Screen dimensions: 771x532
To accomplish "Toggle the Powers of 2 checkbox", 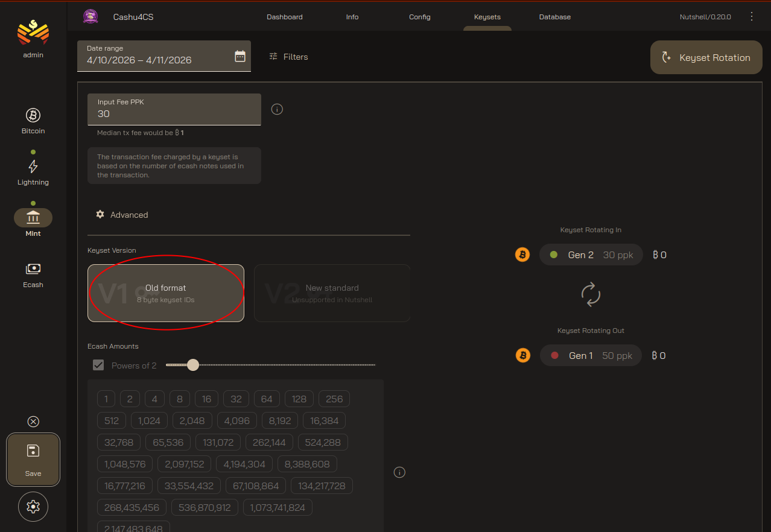I will click(x=98, y=365).
